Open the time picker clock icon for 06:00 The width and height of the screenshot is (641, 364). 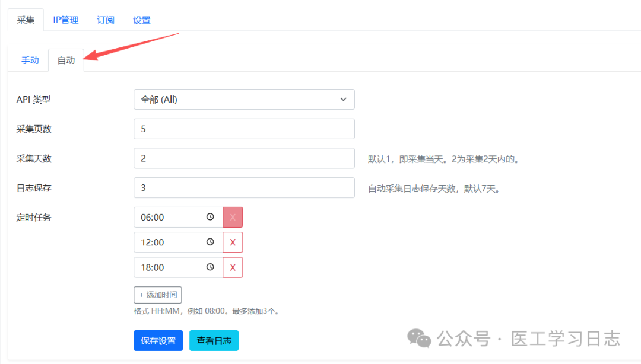click(x=211, y=217)
